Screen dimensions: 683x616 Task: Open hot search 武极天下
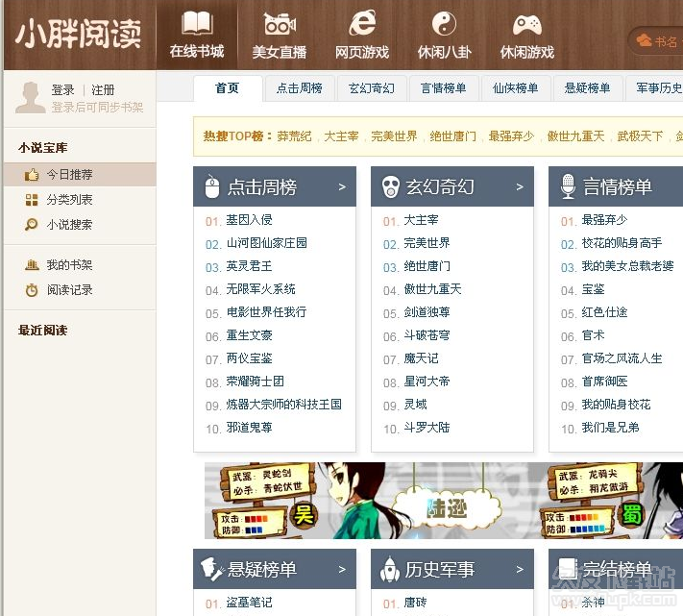pos(641,136)
